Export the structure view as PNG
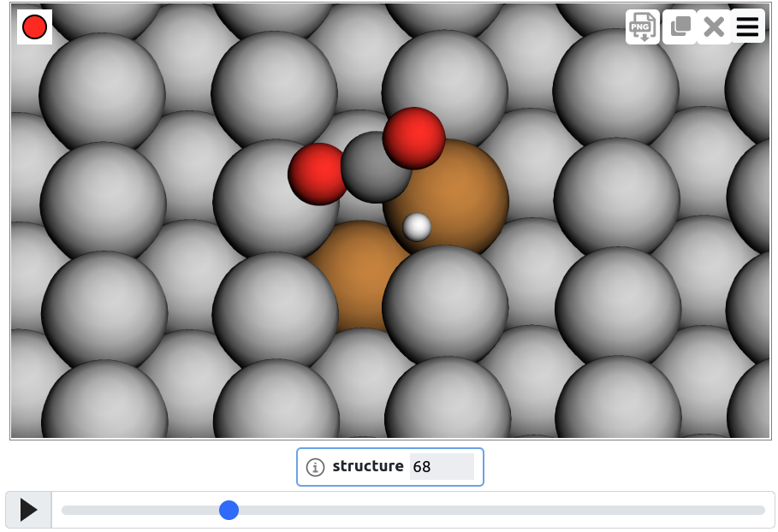 point(642,27)
